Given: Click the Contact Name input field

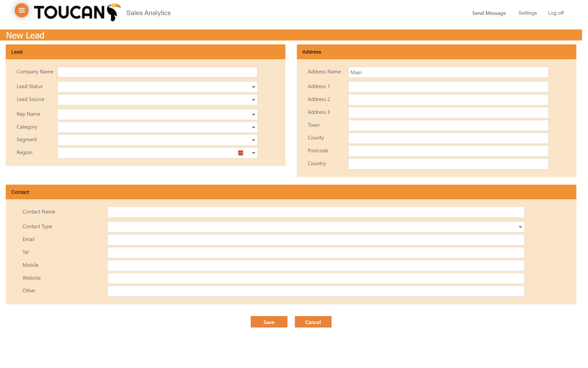Looking at the screenshot, I should click(x=316, y=212).
